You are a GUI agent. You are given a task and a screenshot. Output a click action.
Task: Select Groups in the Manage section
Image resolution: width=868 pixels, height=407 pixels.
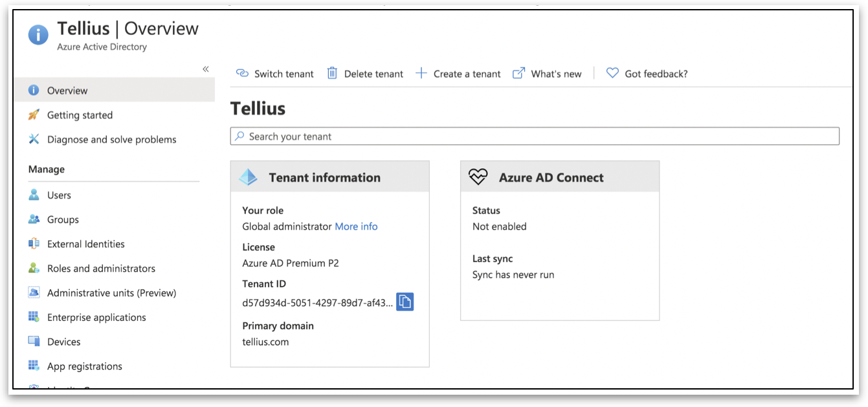63,219
